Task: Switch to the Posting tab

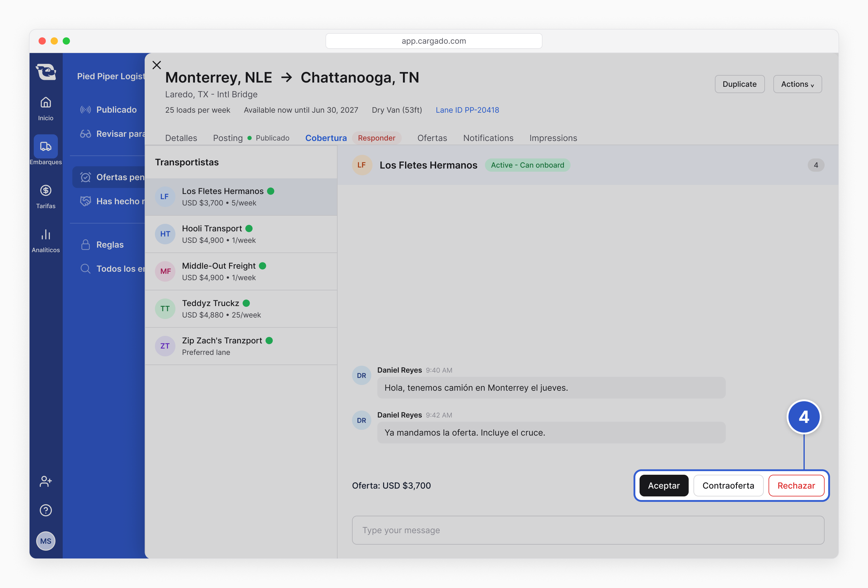Action: 228,138
